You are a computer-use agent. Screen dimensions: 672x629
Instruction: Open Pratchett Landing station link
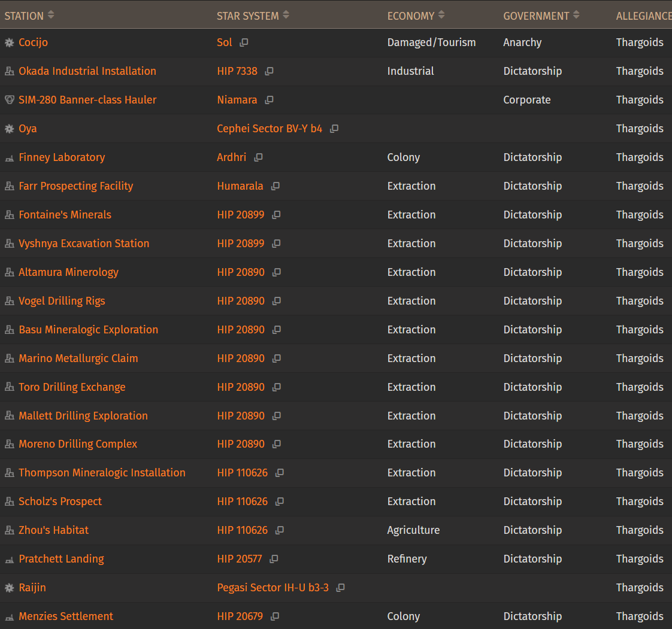(61, 558)
